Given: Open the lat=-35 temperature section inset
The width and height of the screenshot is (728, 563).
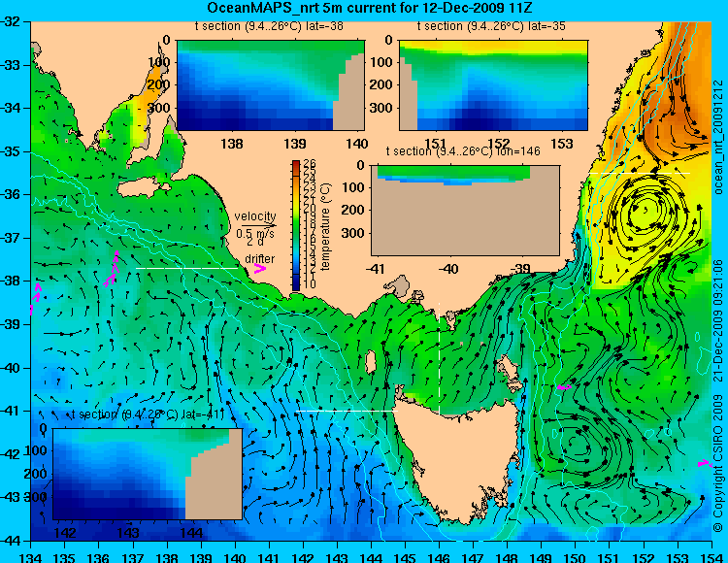Looking at the screenshot, I should click(x=493, y=85).
